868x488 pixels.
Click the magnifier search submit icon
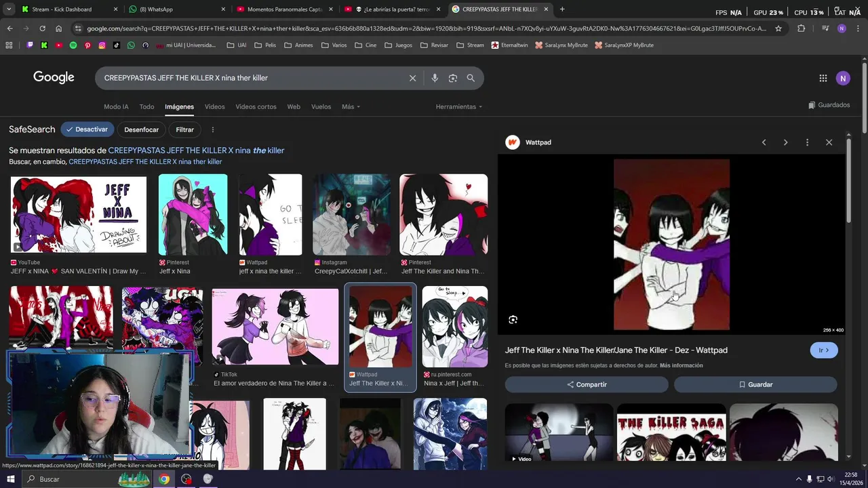(x=471, y=78)
